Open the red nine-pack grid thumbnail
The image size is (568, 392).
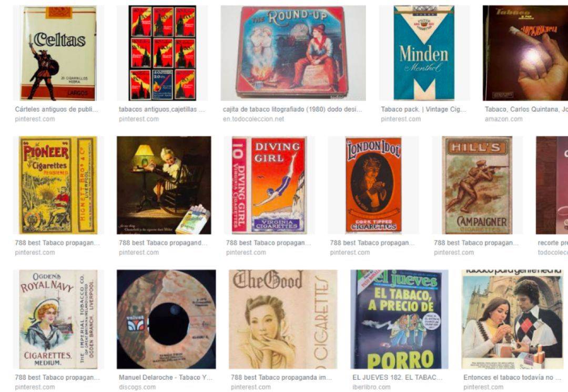point(163,53)
